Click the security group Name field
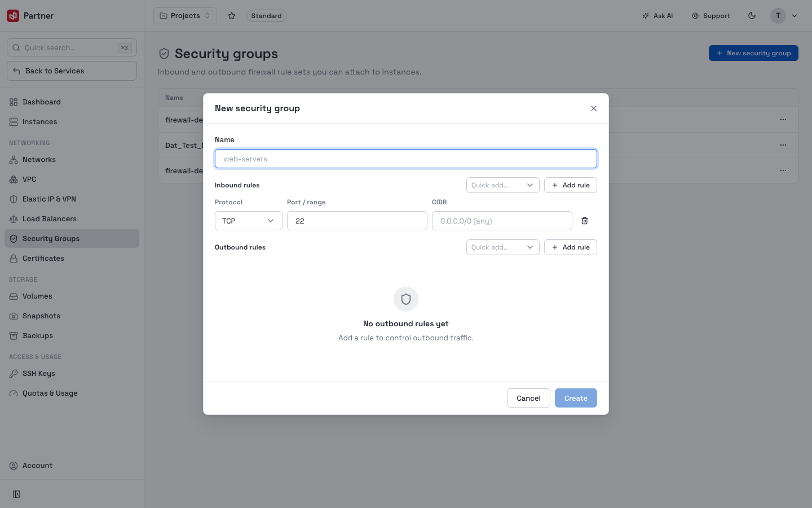This screenshot has height=508, width=812. coord(406,159)
